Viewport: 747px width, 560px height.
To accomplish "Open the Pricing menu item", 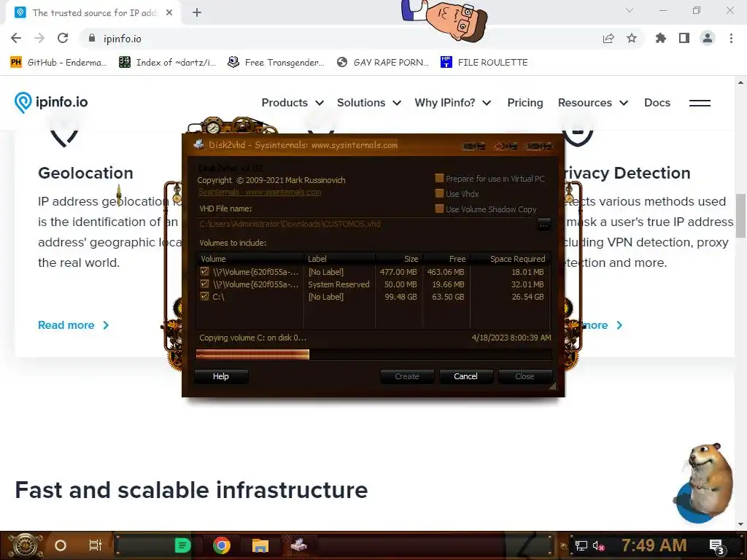I will tap(525, 103).
